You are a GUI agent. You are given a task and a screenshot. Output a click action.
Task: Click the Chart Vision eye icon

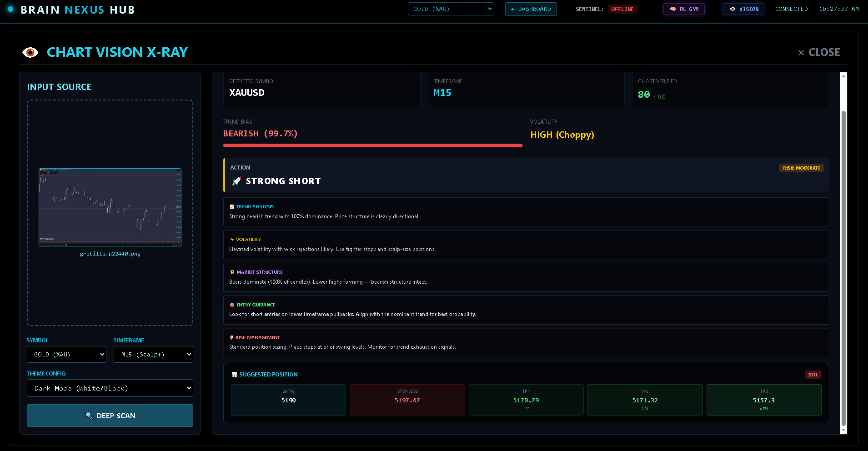pos(30,53)
